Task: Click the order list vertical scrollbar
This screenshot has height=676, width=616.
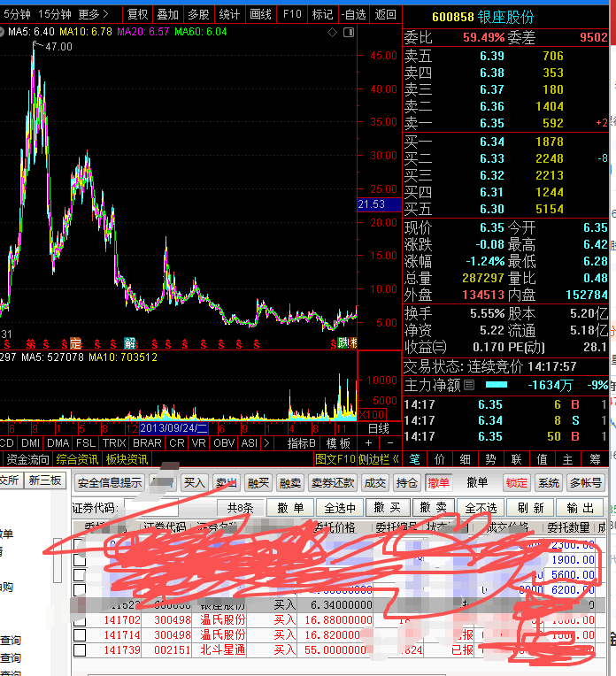Action: [58, 560]
